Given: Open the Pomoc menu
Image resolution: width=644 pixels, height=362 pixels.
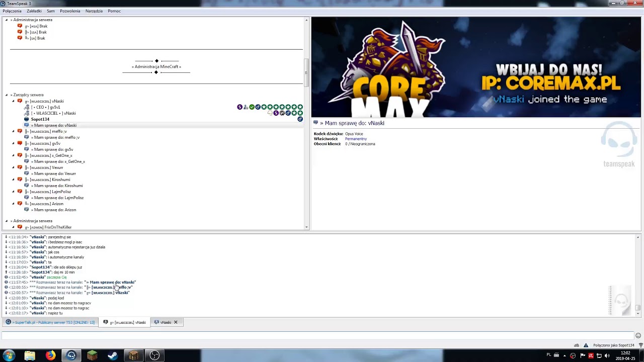Looking at the screenshot, I should (x=114, y=11).
